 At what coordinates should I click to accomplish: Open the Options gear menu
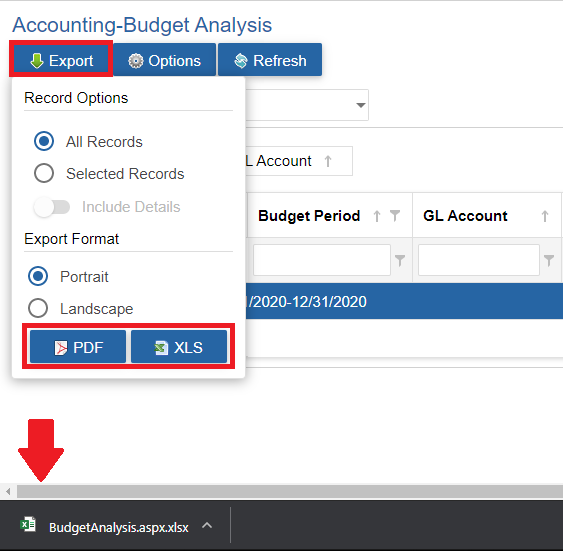[x=164, y=60]
